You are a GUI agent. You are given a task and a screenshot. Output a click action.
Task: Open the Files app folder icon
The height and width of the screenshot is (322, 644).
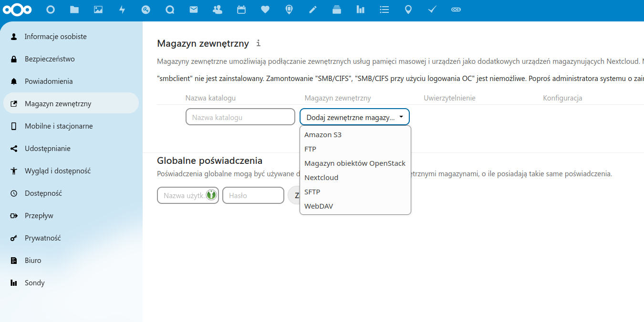coord(74,10)
